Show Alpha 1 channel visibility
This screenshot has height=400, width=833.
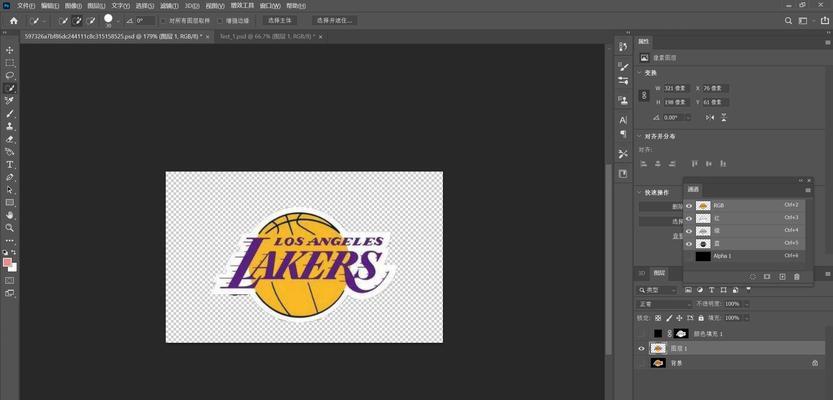point(689,256)
